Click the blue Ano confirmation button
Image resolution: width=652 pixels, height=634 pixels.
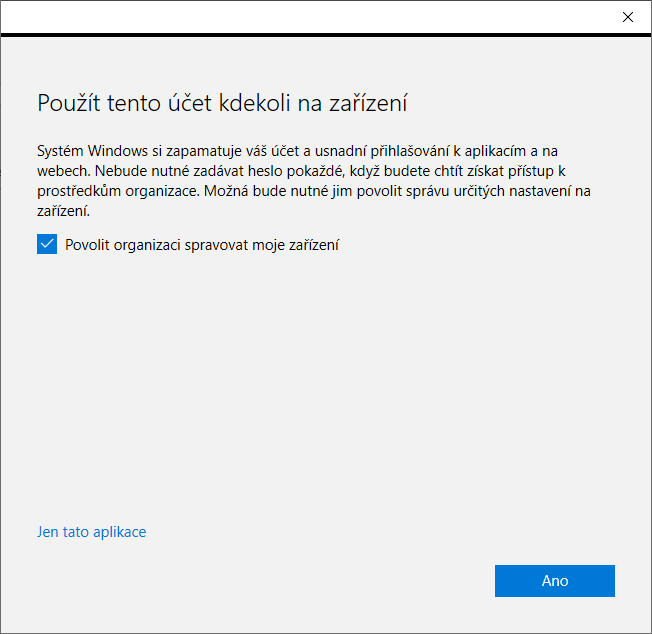(x=555, y=581)
